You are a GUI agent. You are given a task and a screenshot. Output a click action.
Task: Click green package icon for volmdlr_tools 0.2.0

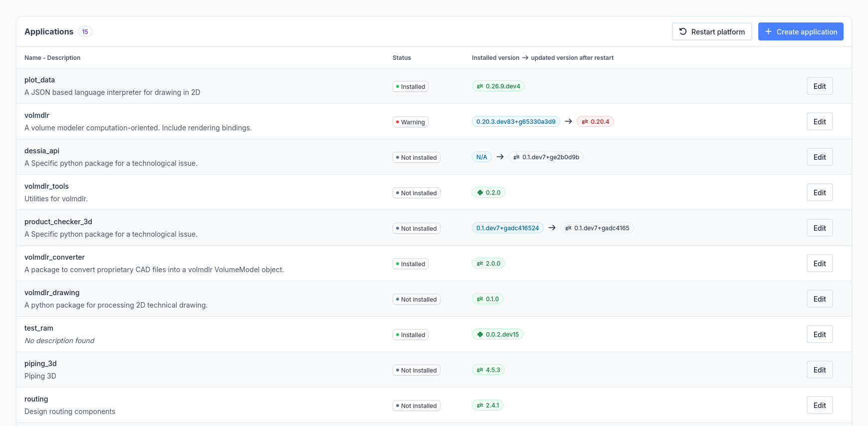click(x=480, y=193)
